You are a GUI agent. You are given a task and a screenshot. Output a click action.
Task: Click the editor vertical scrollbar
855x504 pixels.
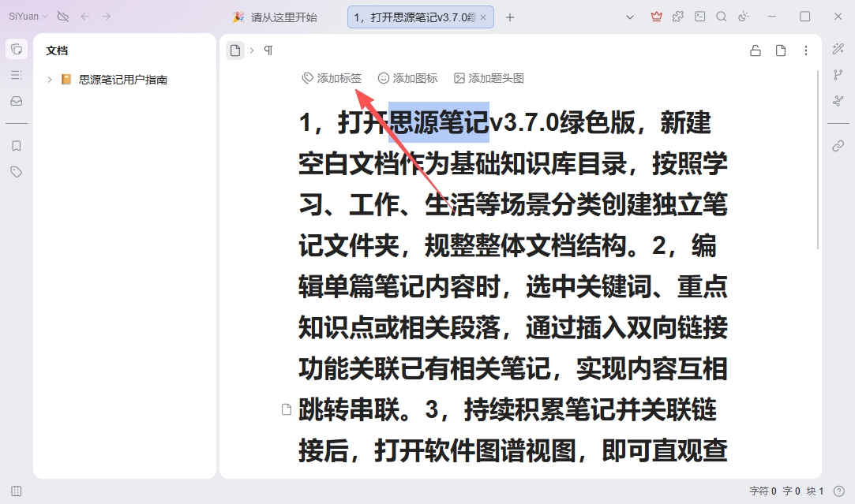(818, 159)
